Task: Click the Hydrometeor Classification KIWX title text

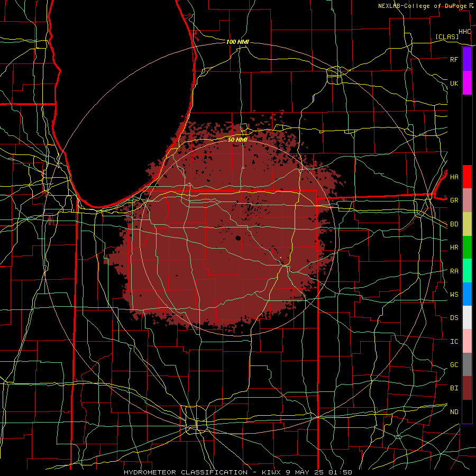Action: point(237,472)
